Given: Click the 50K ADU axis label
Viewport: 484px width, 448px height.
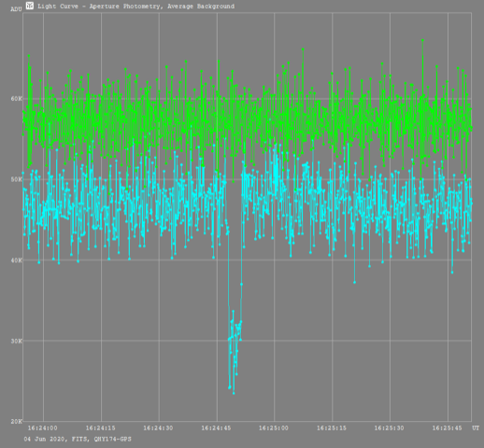Looking at the screenshot, I should (x=17, y=179).
